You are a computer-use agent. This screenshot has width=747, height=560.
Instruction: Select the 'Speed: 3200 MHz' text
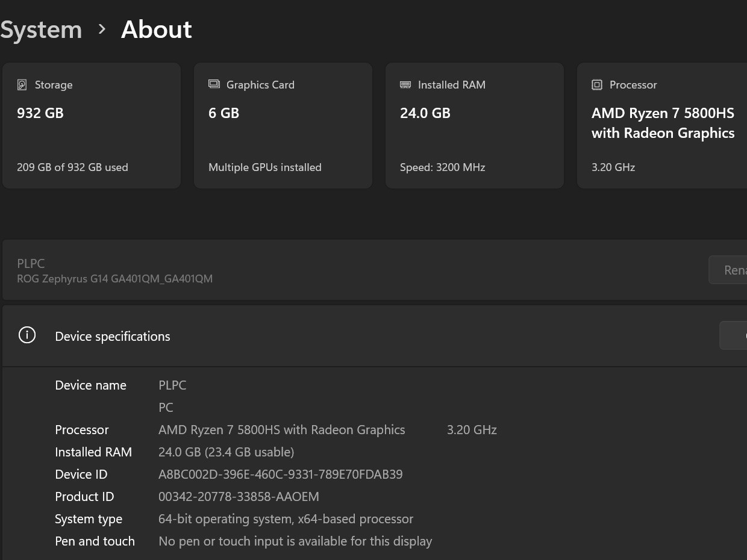pos(443,167)
